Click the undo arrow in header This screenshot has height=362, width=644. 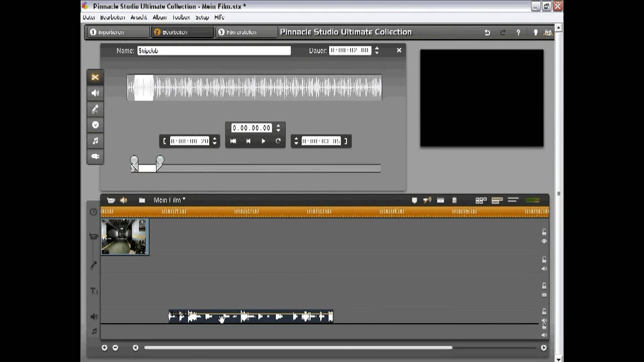coord(487,32)
